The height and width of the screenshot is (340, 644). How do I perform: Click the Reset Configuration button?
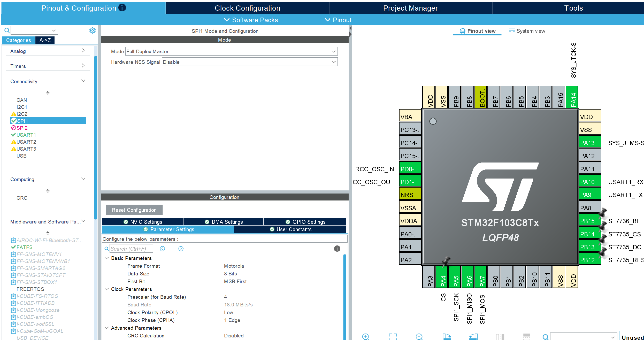click(134, 210)
